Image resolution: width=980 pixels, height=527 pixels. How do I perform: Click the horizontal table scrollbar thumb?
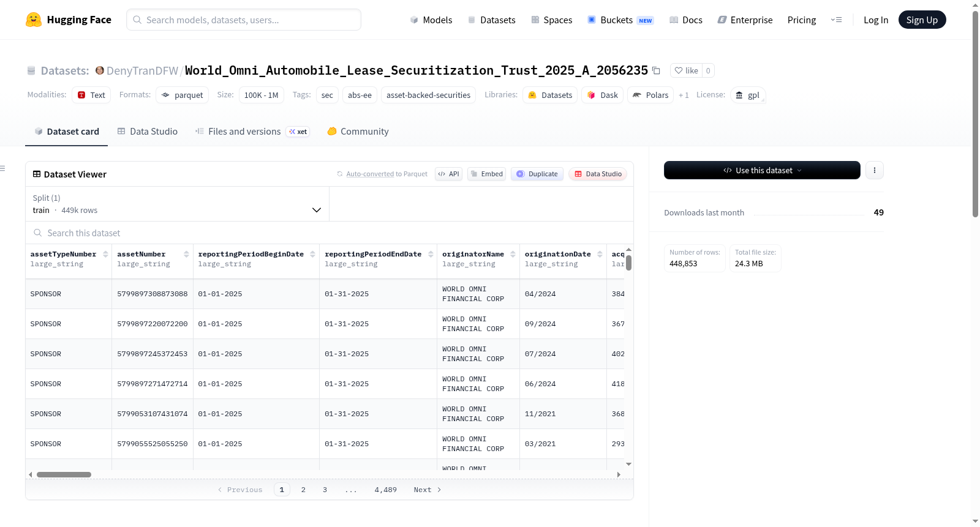pyautogui.click(x=64, y=474)
